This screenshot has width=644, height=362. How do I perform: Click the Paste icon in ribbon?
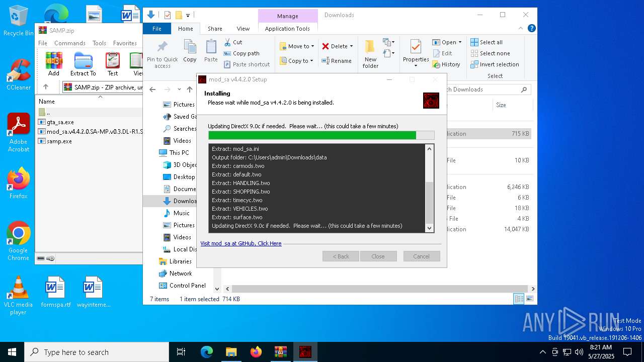(x=211, y=51)
